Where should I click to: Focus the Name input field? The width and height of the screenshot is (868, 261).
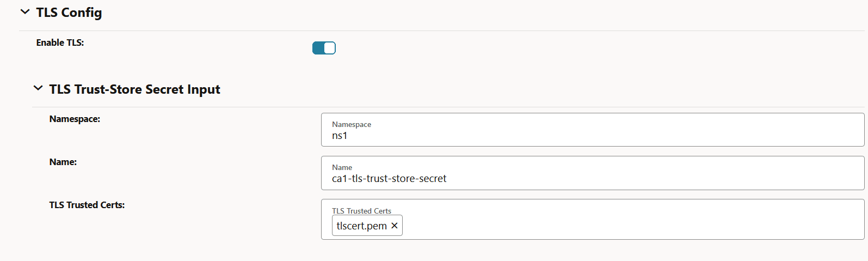592,179
